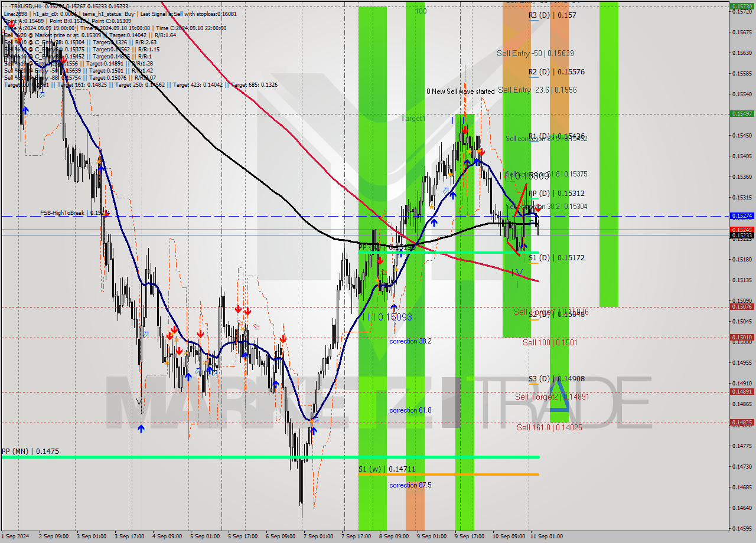Select the S3 (D) | 0.14908 label

[556, 379]
